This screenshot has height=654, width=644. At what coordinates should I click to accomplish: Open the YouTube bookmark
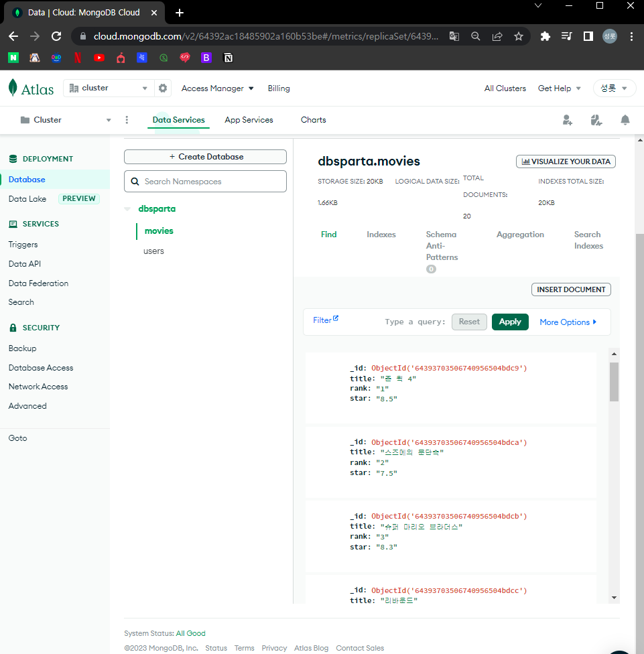pos(99,58)
